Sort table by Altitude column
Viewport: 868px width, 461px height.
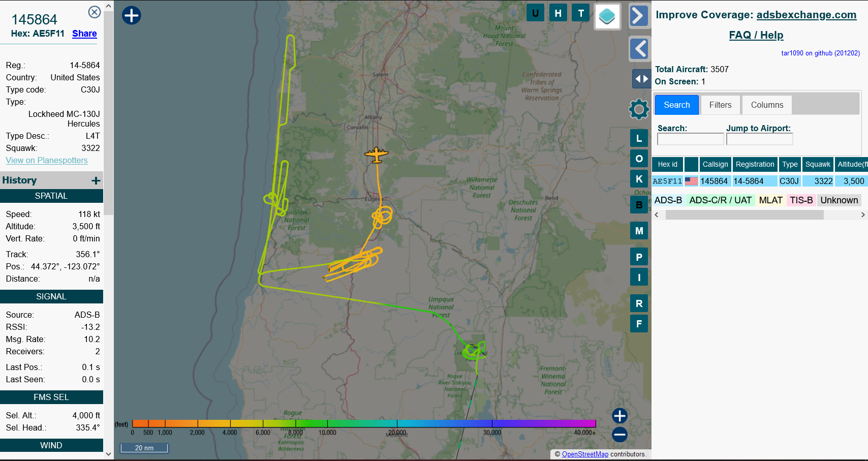(x=851, y=164)
